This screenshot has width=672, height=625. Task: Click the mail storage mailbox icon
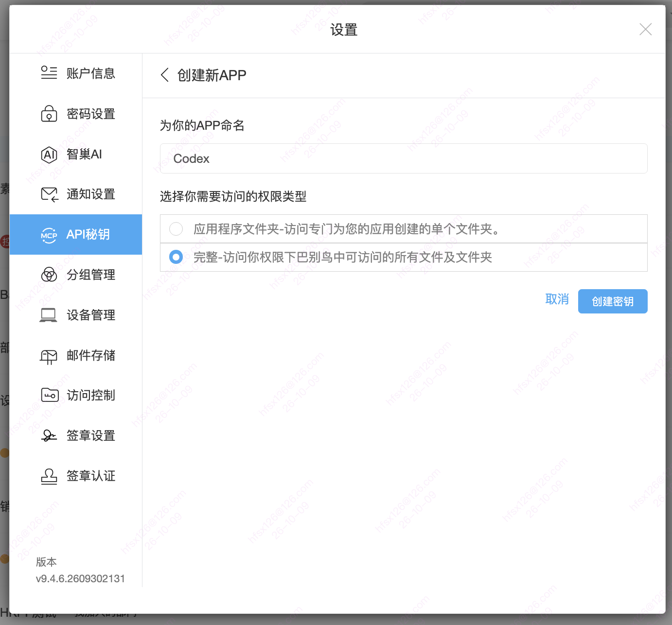click(49, 356)
